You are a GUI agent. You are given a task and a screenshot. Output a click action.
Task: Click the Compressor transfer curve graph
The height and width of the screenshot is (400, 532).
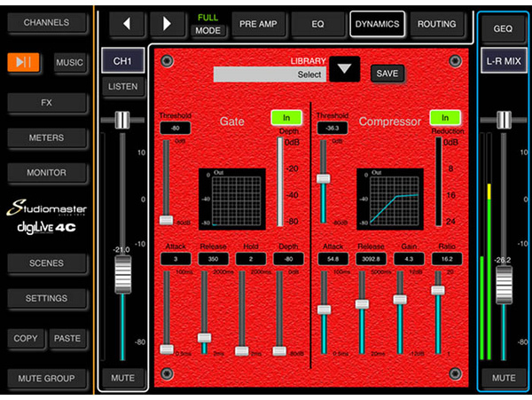pos(390,200)
